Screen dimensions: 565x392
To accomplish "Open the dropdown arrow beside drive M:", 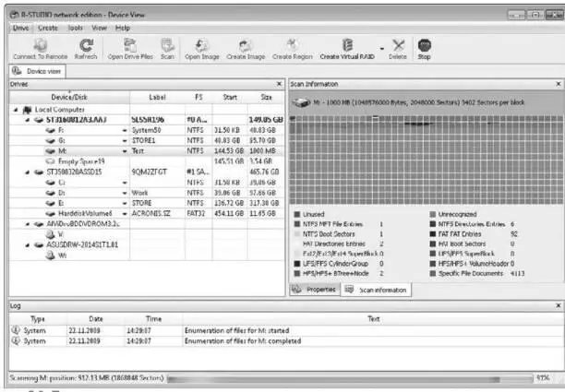I will click(125, 149).
